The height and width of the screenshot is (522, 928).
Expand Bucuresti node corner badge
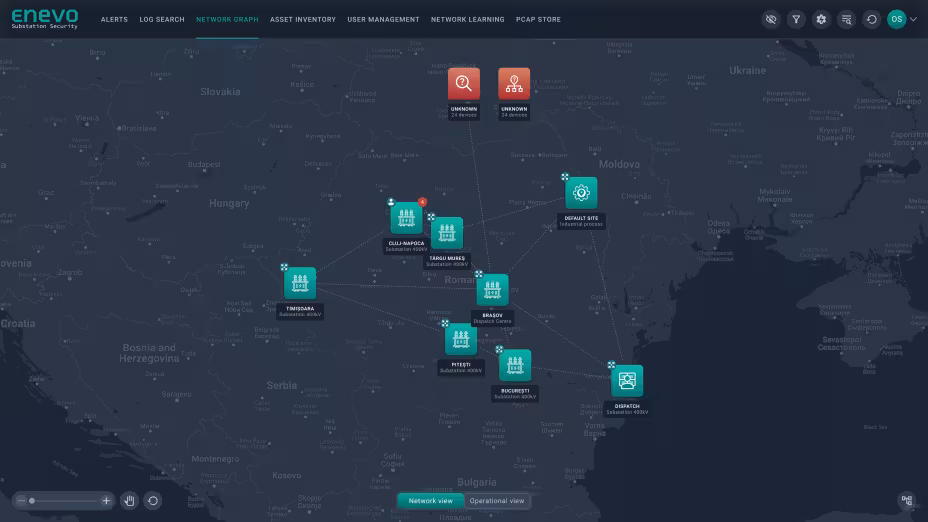[499, 349]
